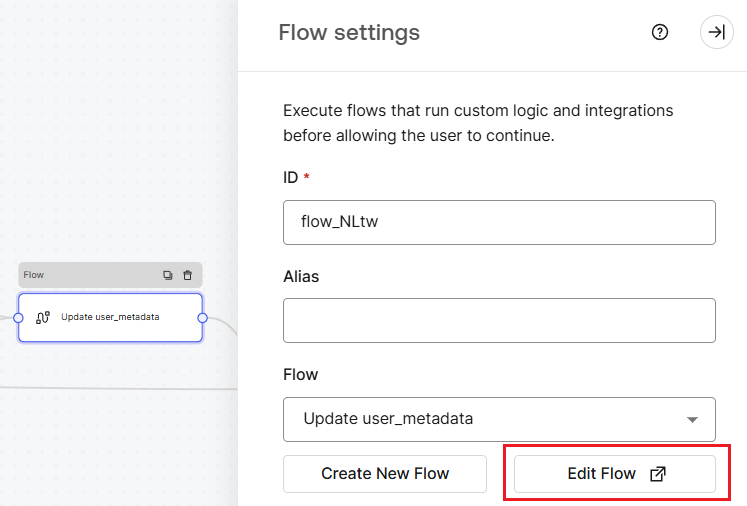Click the Edit Flow button
The height and width of the screenshot is (506, 747).
pyautogui.click(x=615, y=474)
